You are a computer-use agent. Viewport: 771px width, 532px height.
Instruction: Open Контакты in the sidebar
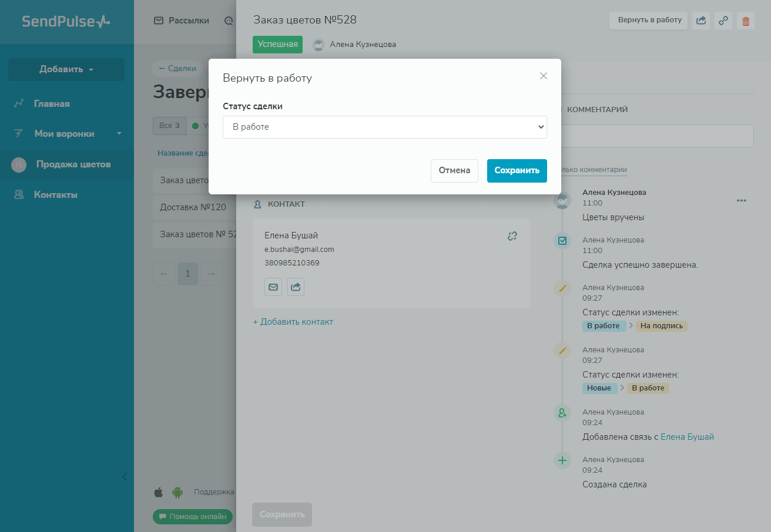coord(55,195)
